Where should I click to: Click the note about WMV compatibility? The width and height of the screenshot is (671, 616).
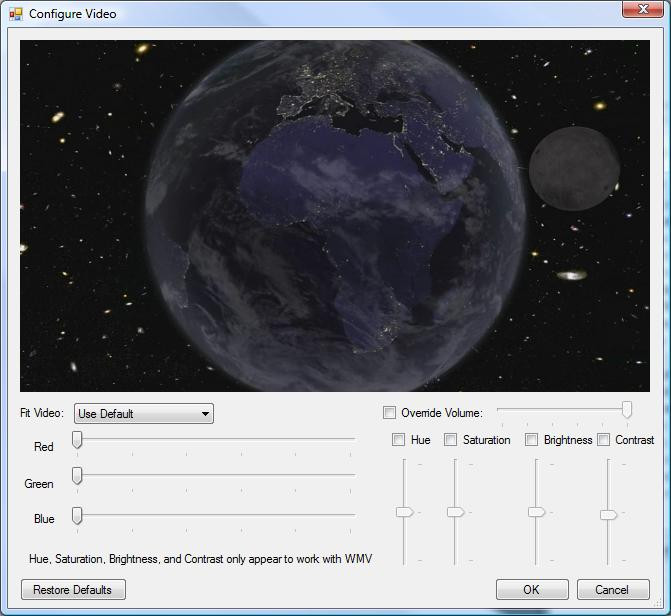[200, 559]
